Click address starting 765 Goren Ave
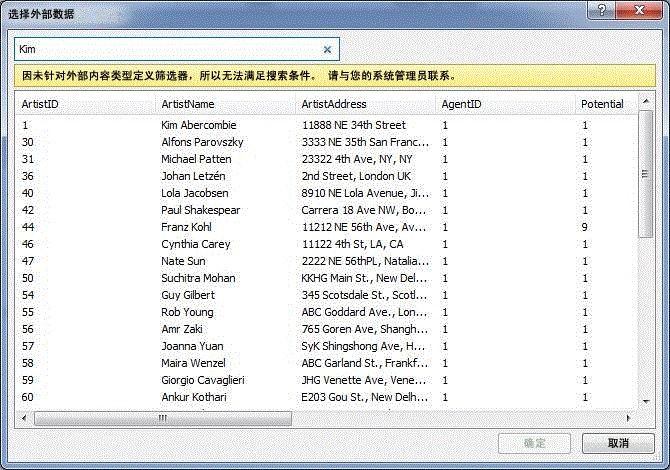This screenshot has width=670, height=470. (364, 329)
